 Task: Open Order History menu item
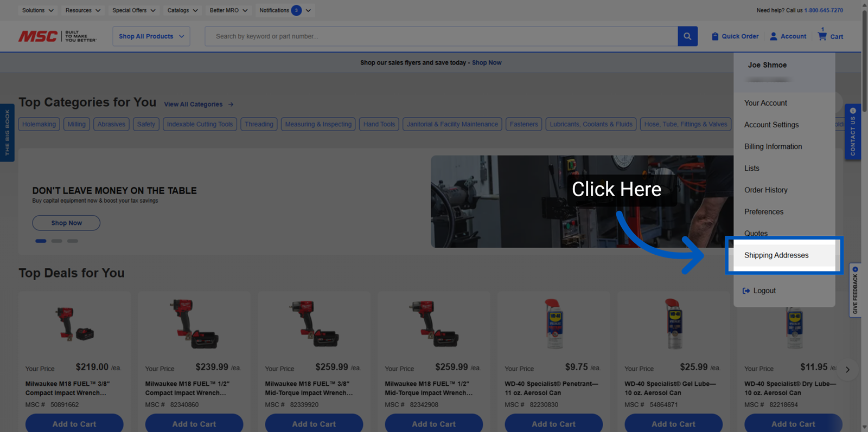click(766, 190)
